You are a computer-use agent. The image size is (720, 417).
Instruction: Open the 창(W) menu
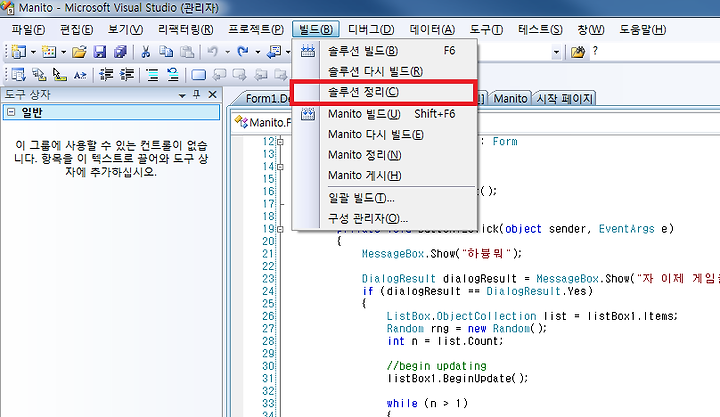(x=591, y=30)
